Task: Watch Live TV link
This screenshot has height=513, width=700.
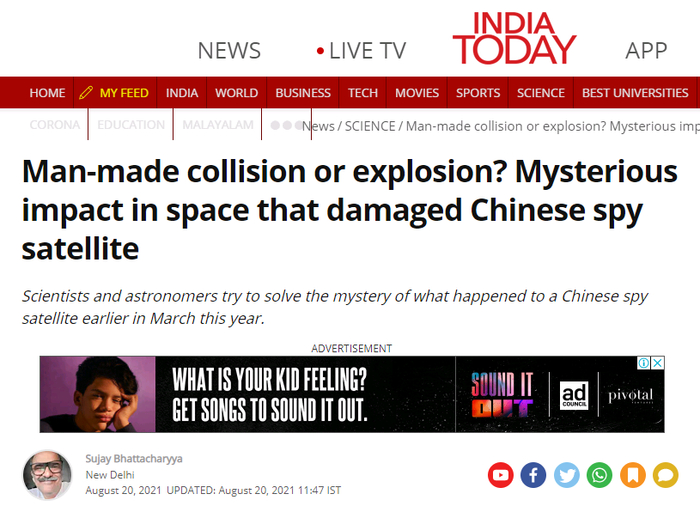Action: point(361,51)
